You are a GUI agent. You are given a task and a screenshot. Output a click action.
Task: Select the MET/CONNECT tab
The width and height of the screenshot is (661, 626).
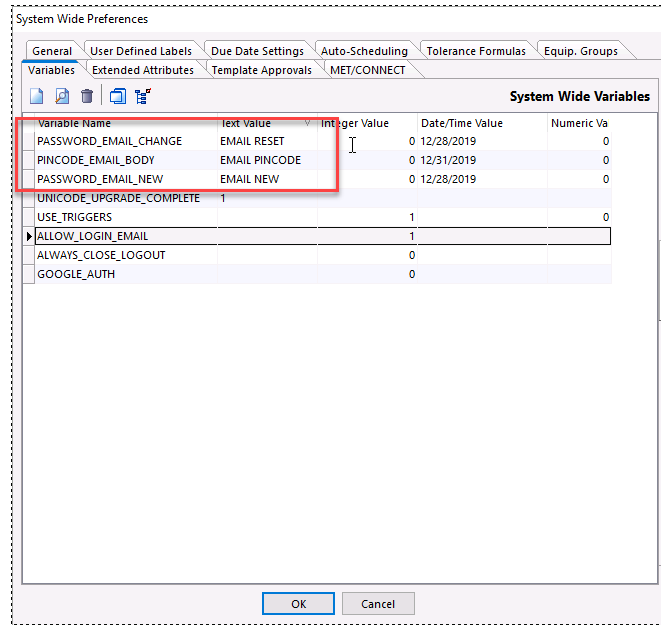(367, 70)
